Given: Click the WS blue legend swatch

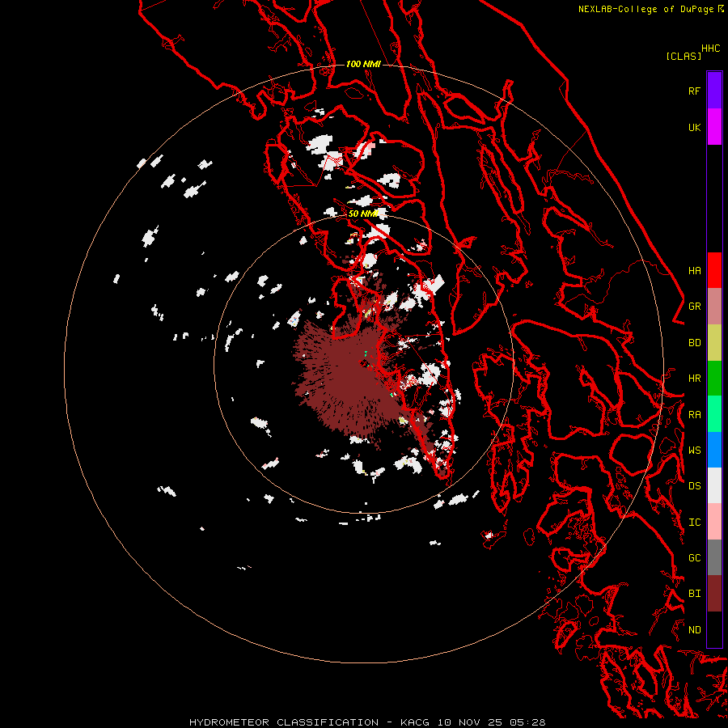Looking at the screenshot, I should pos(714,450).
